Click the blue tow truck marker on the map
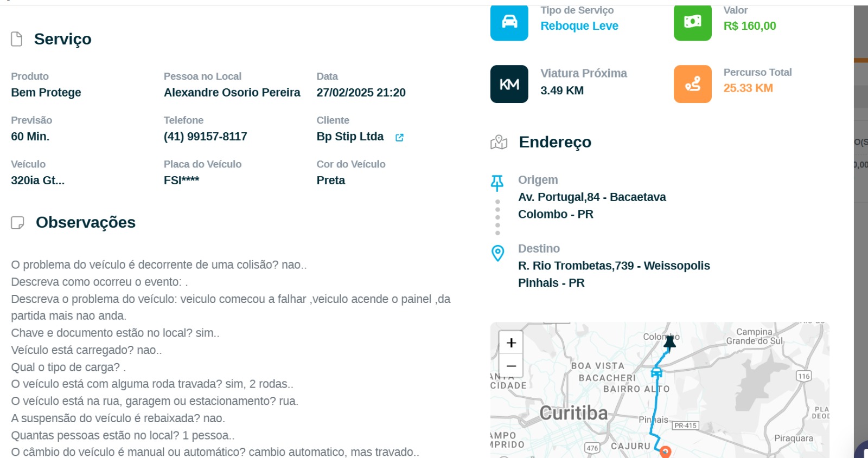This screenshot has height=458, width=868. pos(656,372)
